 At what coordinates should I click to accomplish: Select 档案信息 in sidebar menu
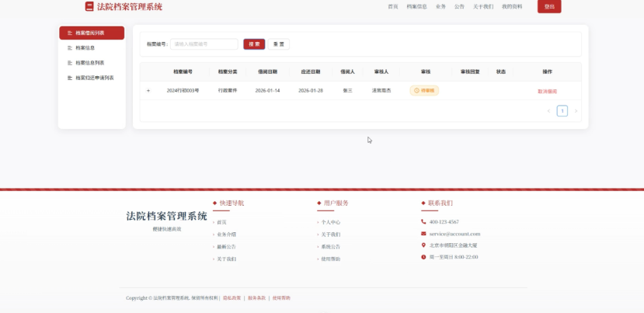pyautogui.click(x=92, y=47)
